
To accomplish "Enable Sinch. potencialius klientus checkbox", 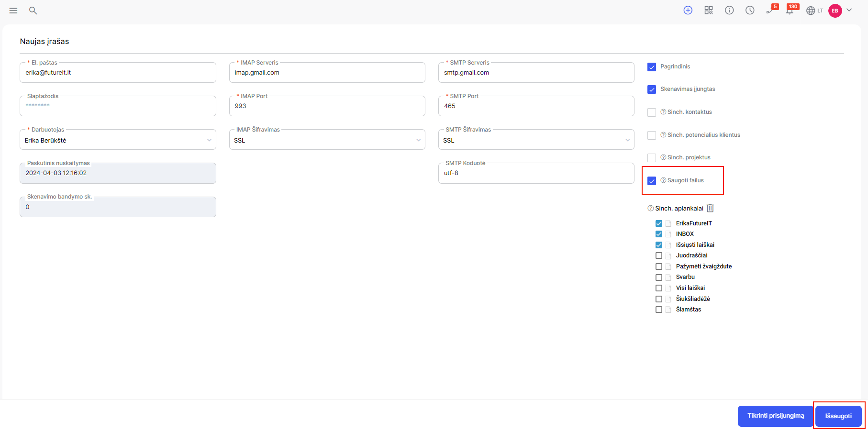I will click(x=652, y=135).
